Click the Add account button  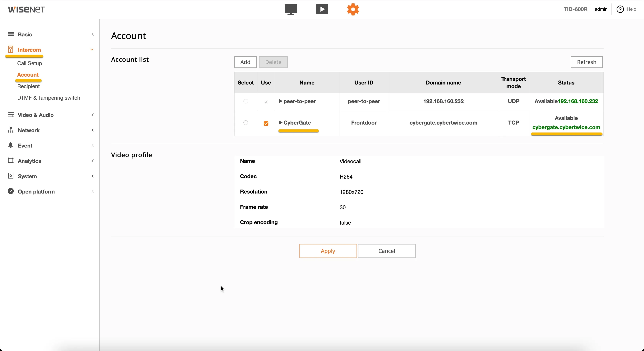(245, 62)
